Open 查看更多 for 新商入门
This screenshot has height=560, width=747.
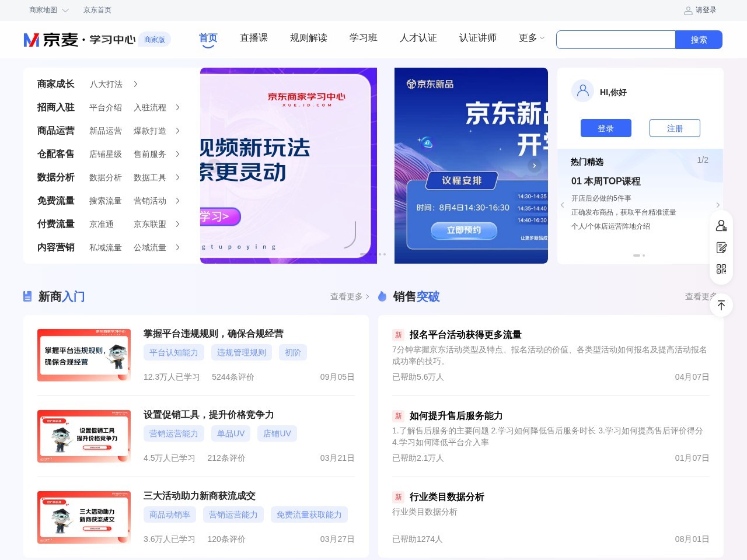[x=350, y=296]
